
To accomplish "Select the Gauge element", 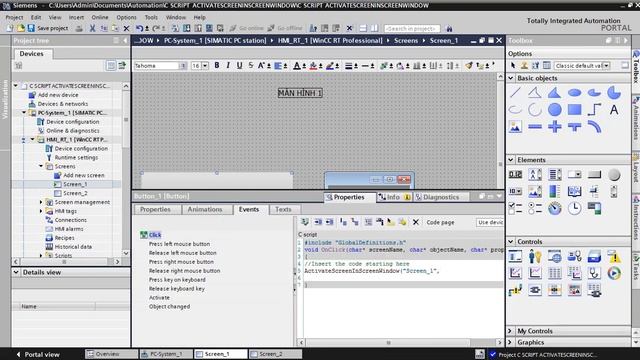I will 554,208.
